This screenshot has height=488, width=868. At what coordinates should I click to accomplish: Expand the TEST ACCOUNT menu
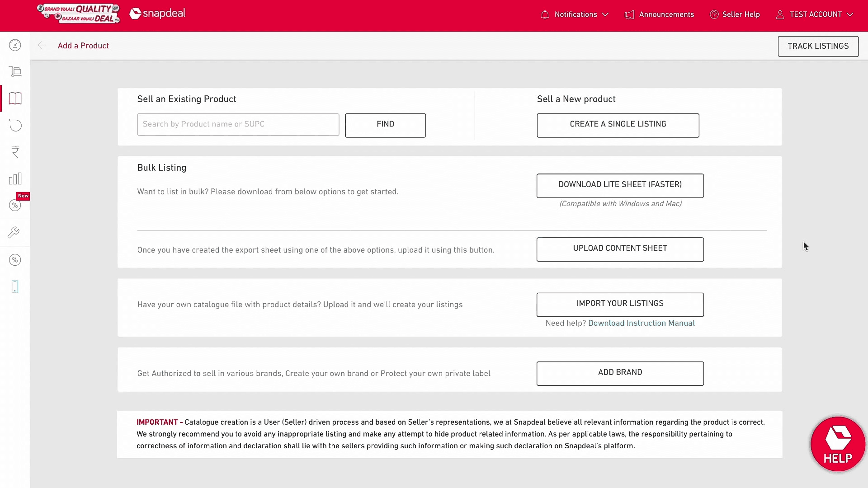815,14
